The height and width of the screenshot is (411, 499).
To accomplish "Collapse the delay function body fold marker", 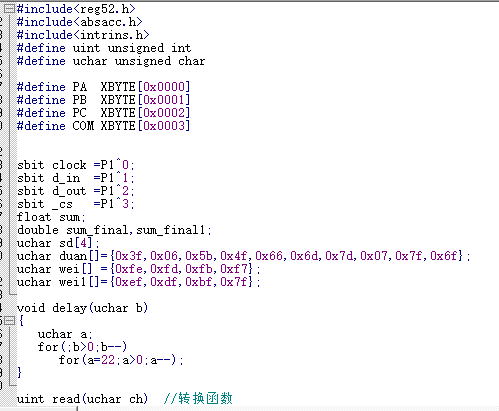I will tap(9, 321).
